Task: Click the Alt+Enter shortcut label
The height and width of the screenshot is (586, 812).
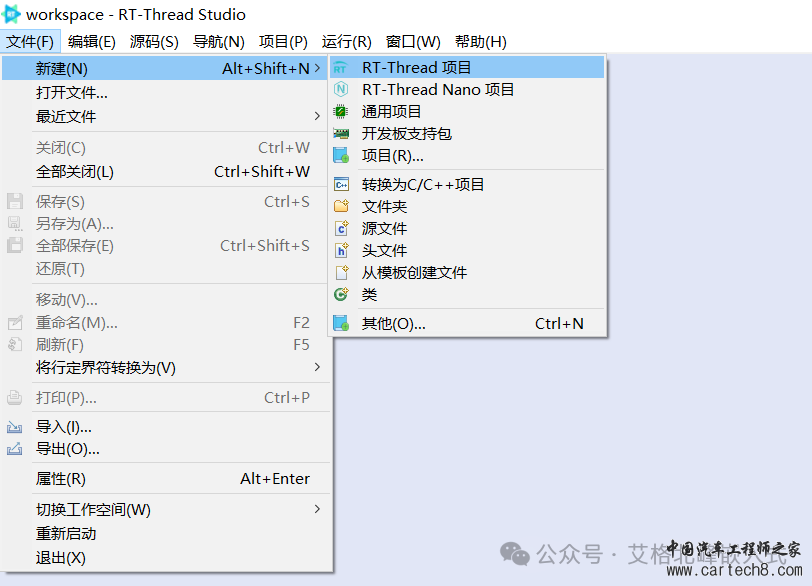Action: pos(275,479)
